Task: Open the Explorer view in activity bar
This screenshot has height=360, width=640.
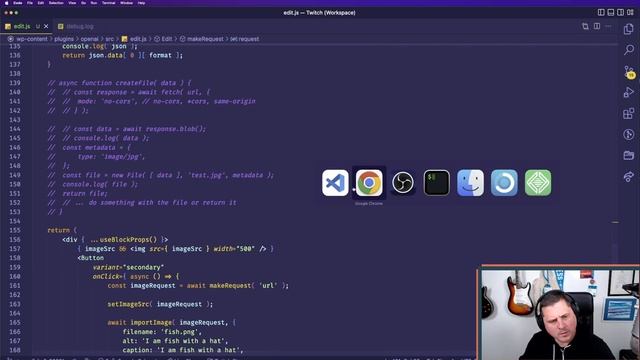Action: [629, 29]
